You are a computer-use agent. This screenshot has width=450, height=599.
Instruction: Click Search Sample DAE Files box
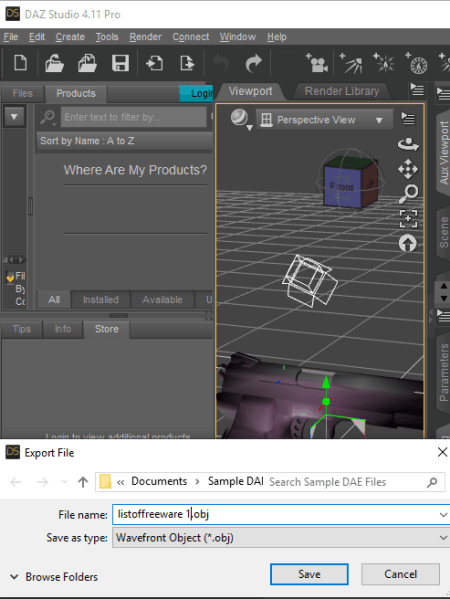(x=355, y=482)
